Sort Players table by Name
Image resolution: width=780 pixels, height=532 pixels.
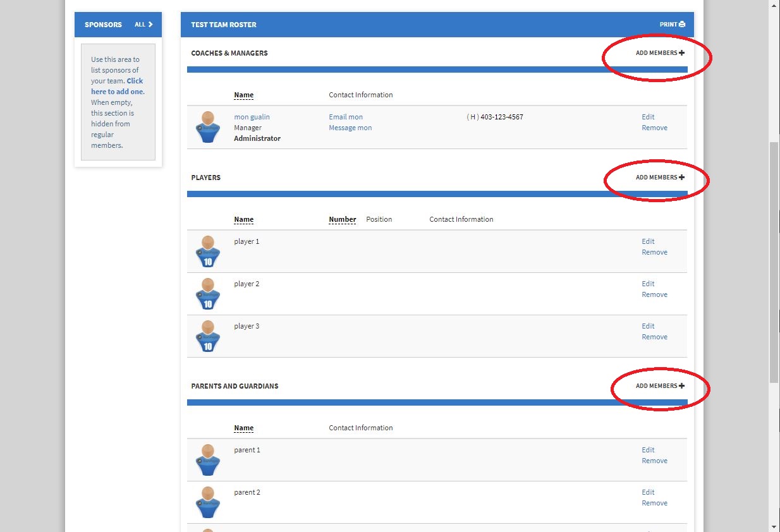(x=243, y=220)
